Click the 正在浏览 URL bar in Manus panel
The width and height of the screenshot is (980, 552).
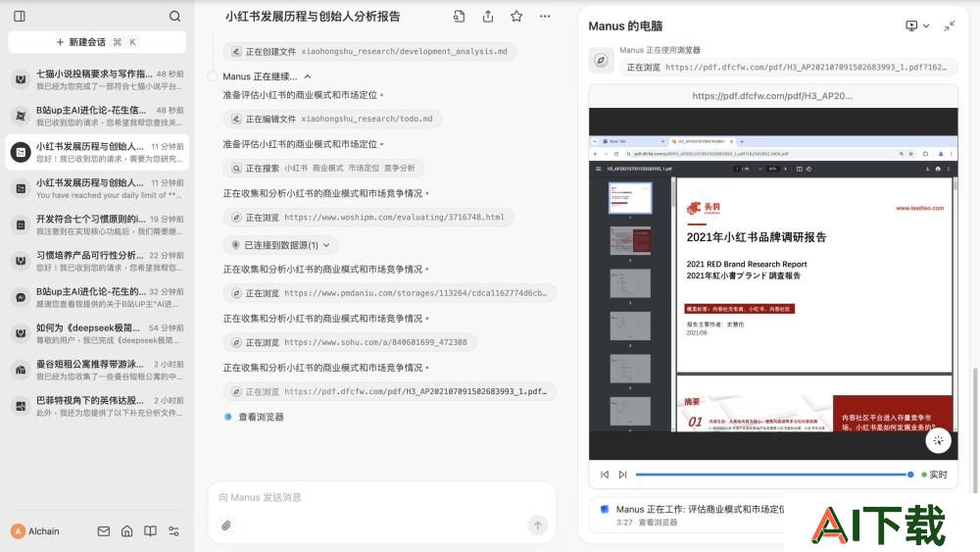point(788,67)
